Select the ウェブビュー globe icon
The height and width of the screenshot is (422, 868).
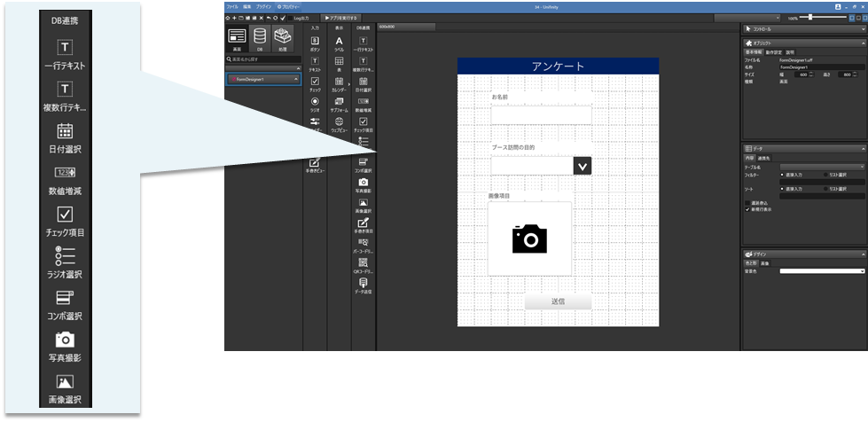pyautogui.click(x=339, y=121)
